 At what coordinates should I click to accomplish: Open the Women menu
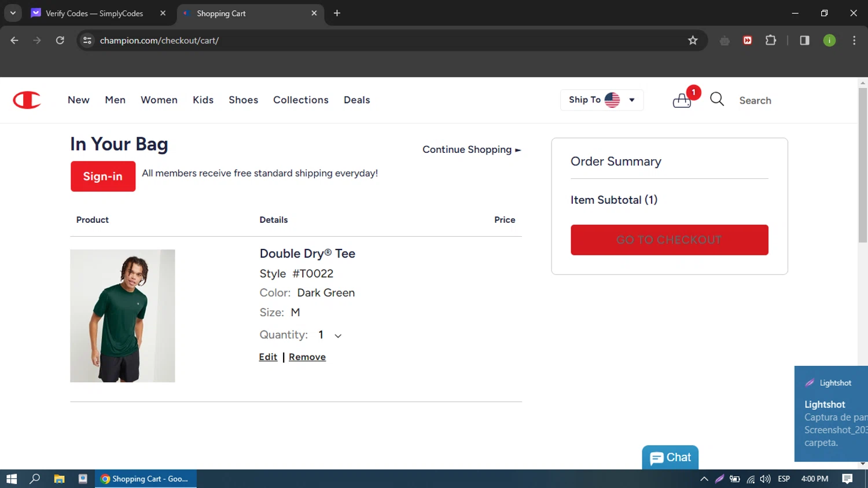click(159, 100)
